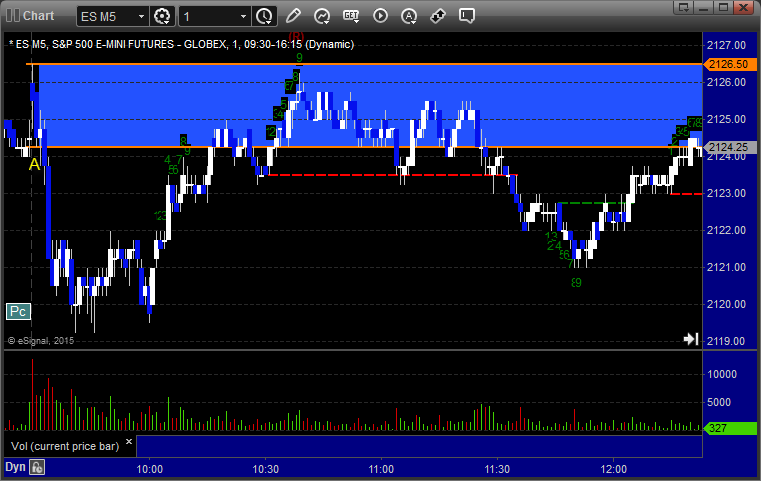Click the 2121.00 price axis label
Screen dimensions: 761x481
click(726, 267)
